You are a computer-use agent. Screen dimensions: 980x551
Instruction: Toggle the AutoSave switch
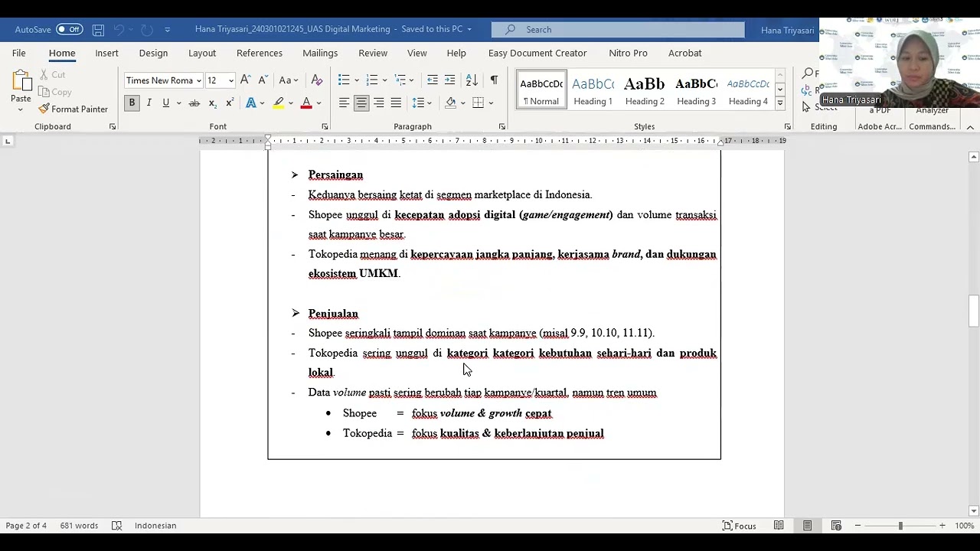pyautogui.click(x=70, y=29)
